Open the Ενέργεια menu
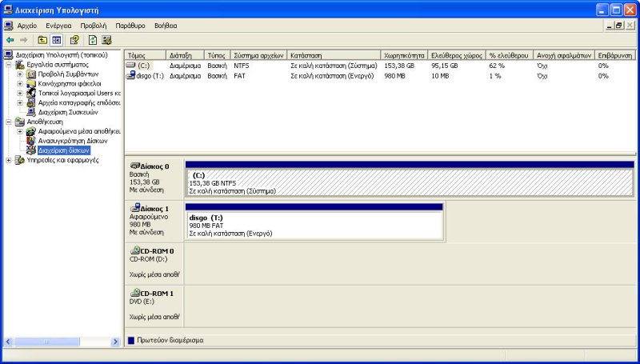 tap(58, 26)
